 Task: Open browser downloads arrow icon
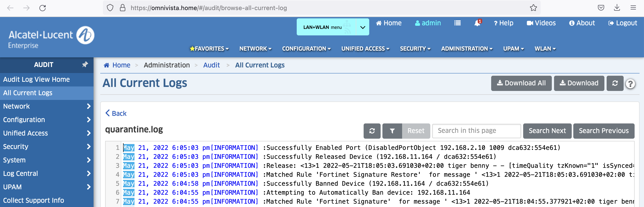617,8
